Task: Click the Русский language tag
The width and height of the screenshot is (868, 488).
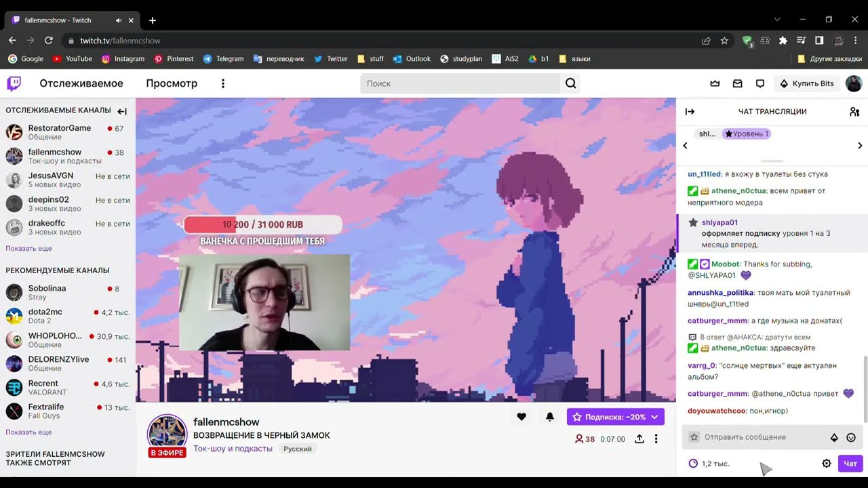Action: click(x=298, y=449)
